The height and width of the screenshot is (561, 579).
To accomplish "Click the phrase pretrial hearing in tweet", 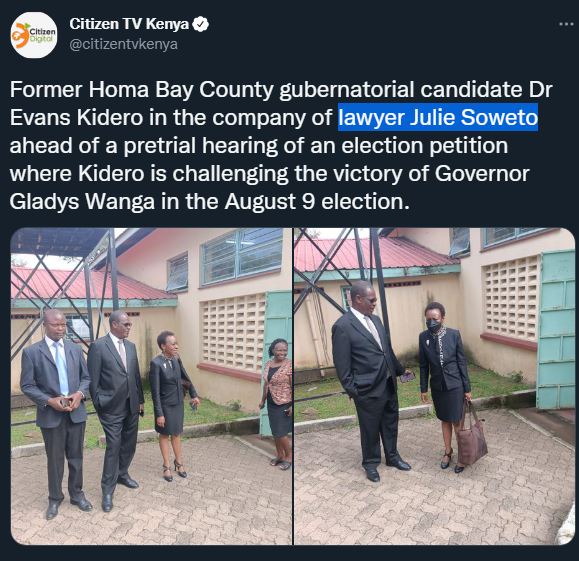I will click(x=200, y=146).
